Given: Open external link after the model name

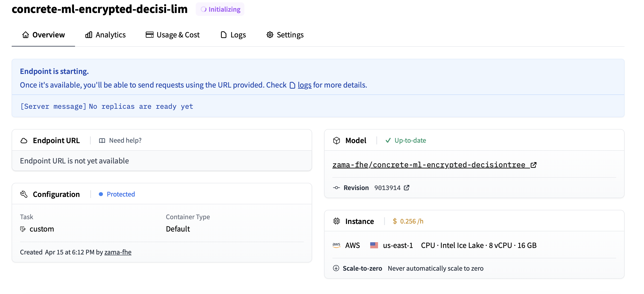Looking at the screenshot, I should pos(534,165).
